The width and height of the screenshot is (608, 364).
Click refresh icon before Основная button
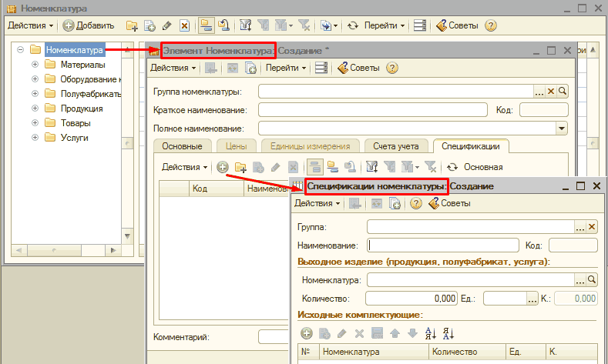452,167
